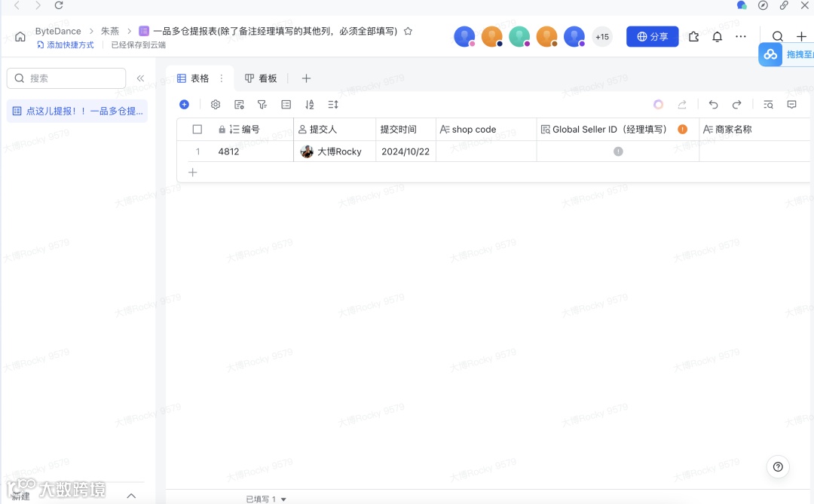
Task: Toggle the select-all checkbox in header
Action: tap(197, 130)
